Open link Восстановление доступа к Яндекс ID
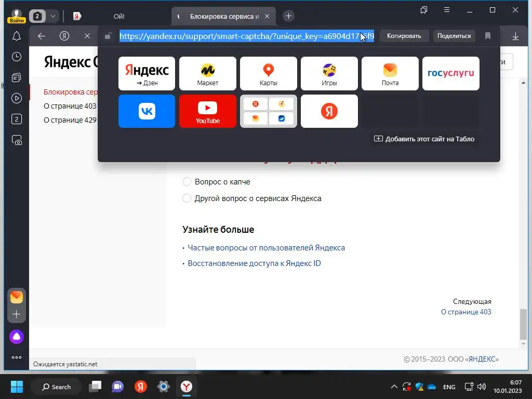Image resolution: width=532 pixels, height=399 pixels. (x=254, y=263)
